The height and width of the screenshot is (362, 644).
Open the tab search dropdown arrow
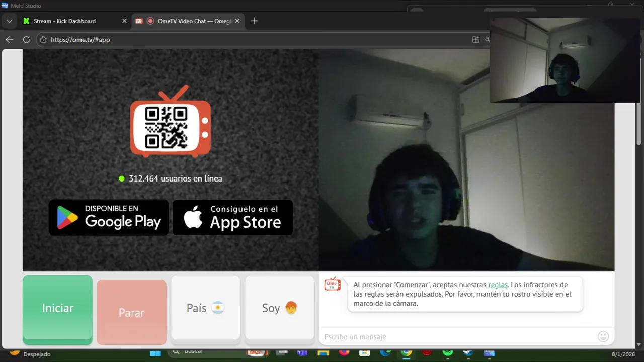coord(9,21)
